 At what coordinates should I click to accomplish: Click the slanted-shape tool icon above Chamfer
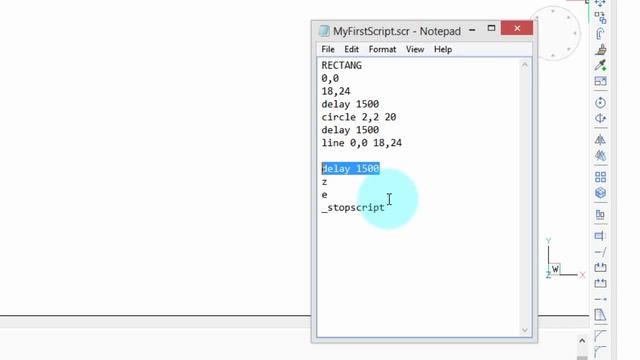click(x=600, y=315)
